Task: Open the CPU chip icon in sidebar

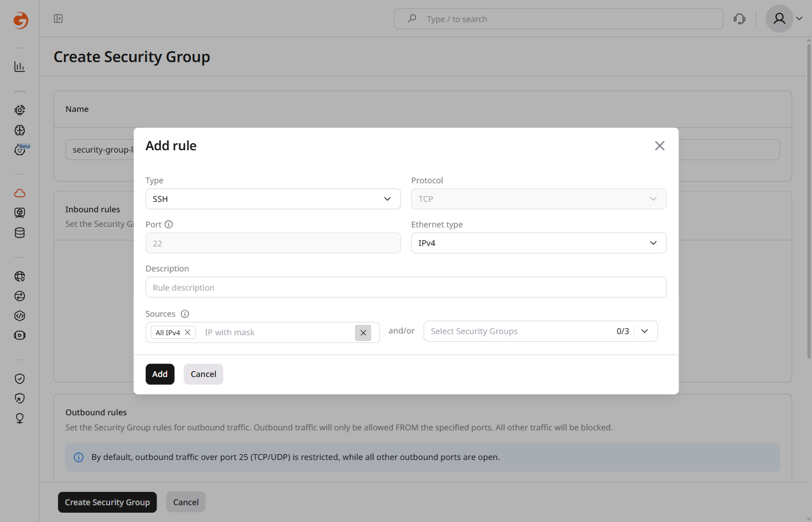Action: coord(20,110)
